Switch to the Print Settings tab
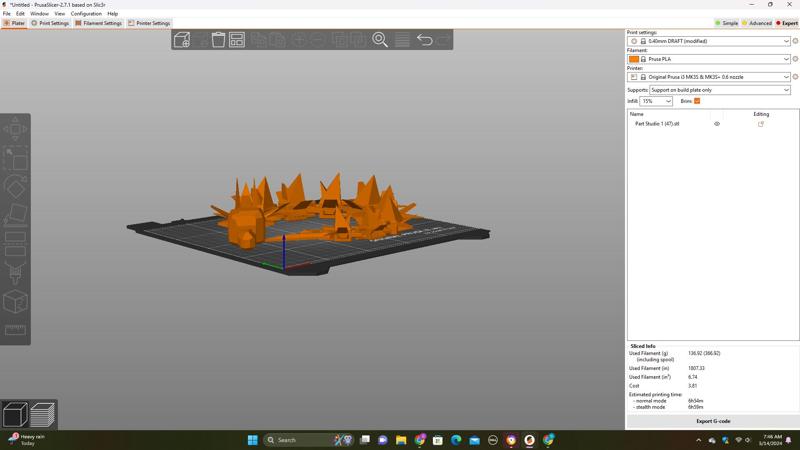Image resolution: width=800 pixels, height=450 pixels. pos(50,23)
